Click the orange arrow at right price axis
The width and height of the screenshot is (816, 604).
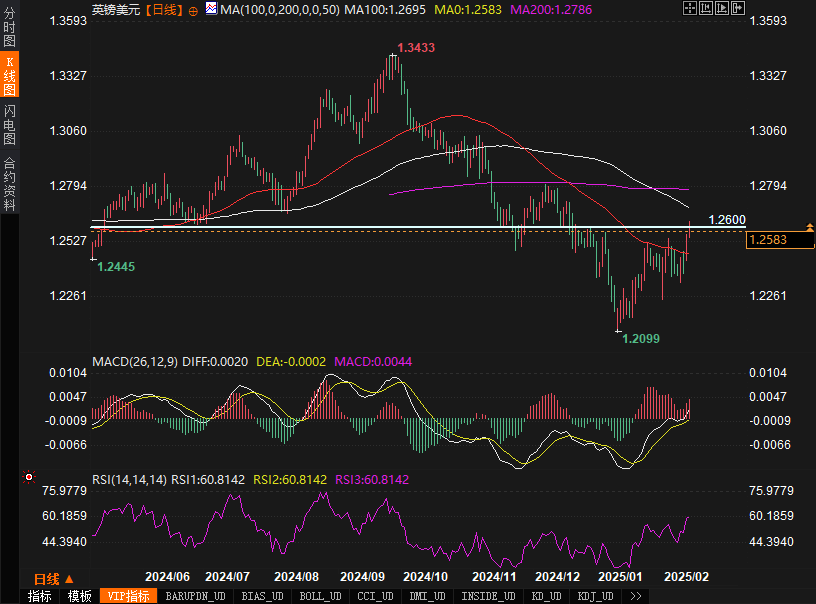[807, 228]
